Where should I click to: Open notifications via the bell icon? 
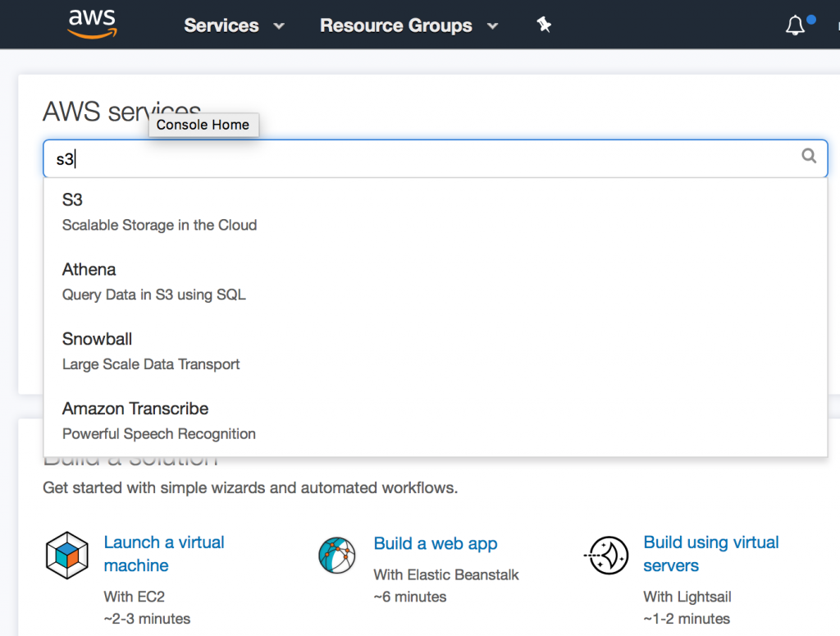pyautogui.click(x=794, y=25)
